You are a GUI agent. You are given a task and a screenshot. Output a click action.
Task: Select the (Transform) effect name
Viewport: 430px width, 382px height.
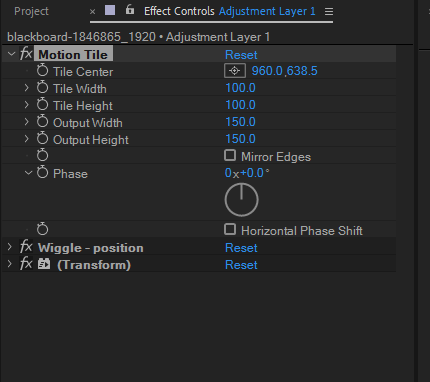(94, 265)
